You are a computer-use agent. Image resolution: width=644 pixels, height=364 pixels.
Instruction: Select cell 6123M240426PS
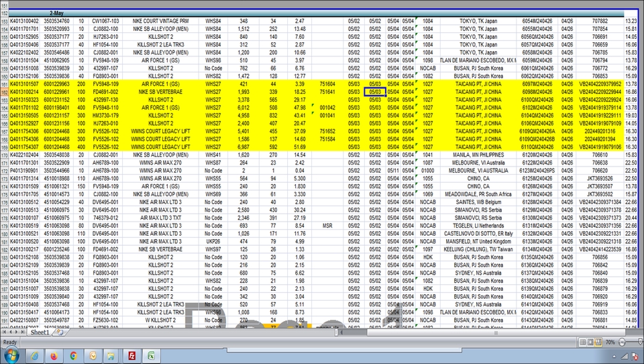537,171
